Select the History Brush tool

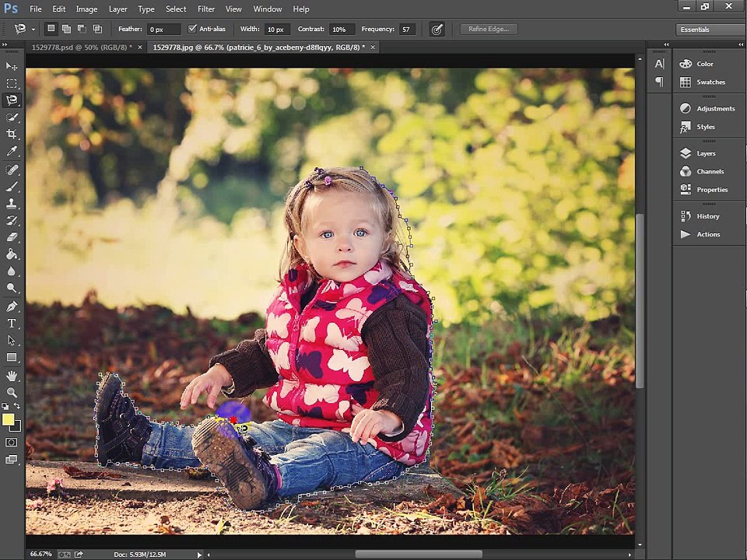click(12, 220)
